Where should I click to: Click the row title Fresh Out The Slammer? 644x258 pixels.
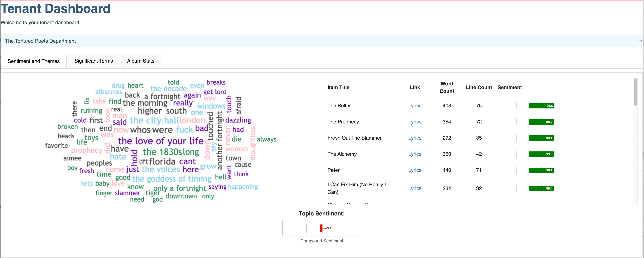click(354, 138)
